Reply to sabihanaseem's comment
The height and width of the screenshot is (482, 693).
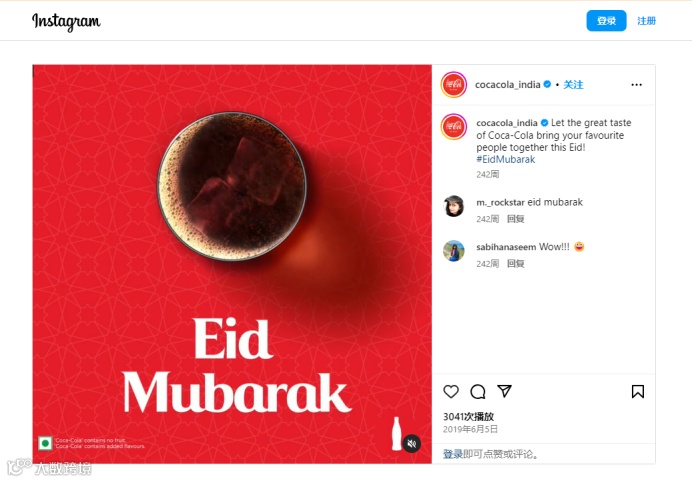[x=515, y=264]
